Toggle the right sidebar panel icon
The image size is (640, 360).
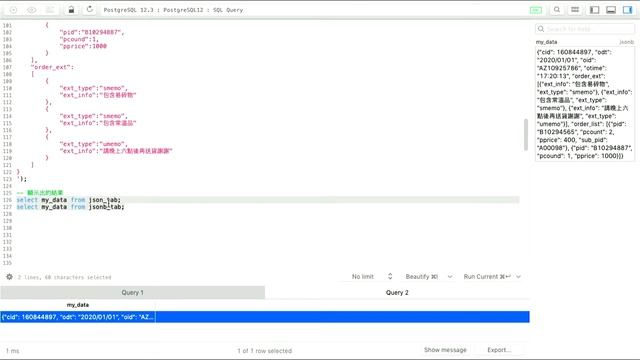click(x=627, y=10)
